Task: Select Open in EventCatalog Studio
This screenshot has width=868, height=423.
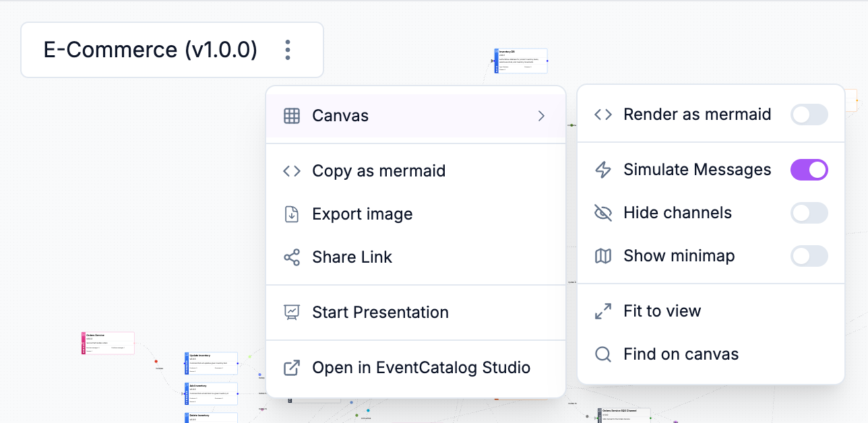Action: 421,368
